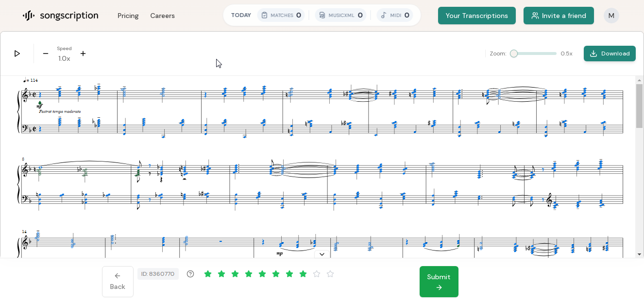Select the tenth rating star

(330, 274)
